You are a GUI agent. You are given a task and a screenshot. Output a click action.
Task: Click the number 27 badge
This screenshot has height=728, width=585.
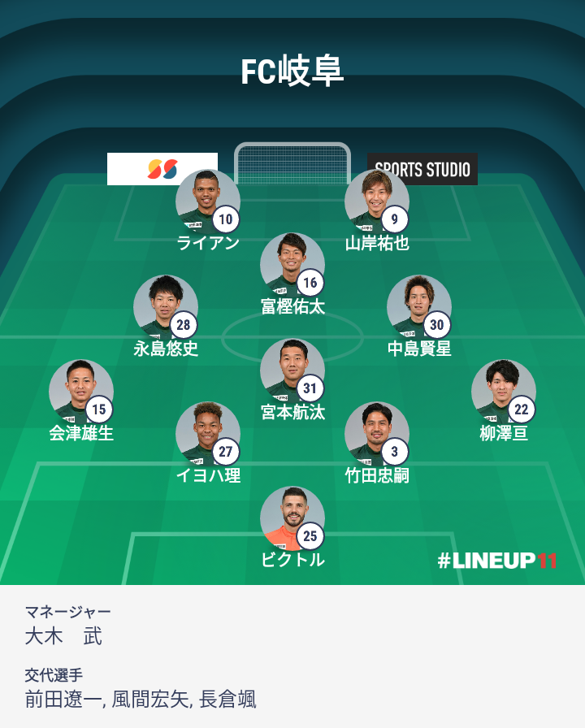(226, 451)
